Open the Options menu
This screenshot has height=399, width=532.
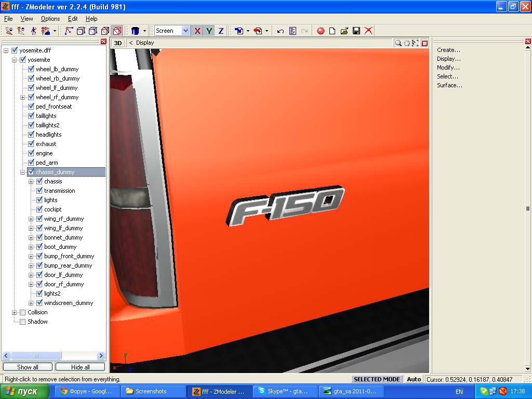(50, 19)
